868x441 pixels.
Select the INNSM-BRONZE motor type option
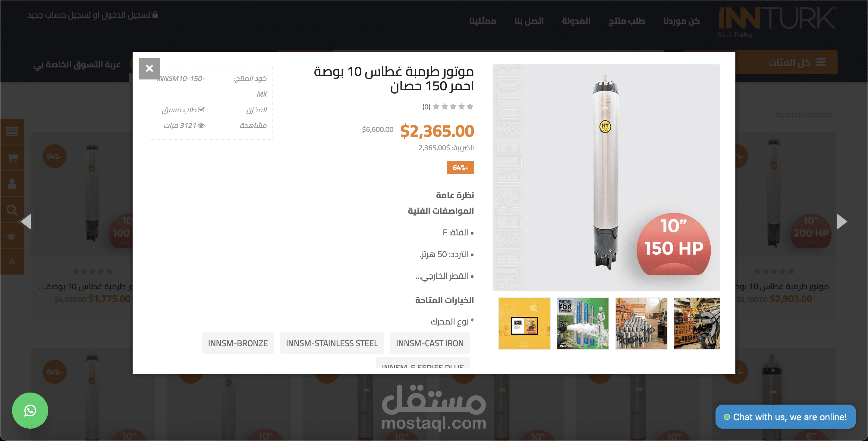(x=238, y=343)
